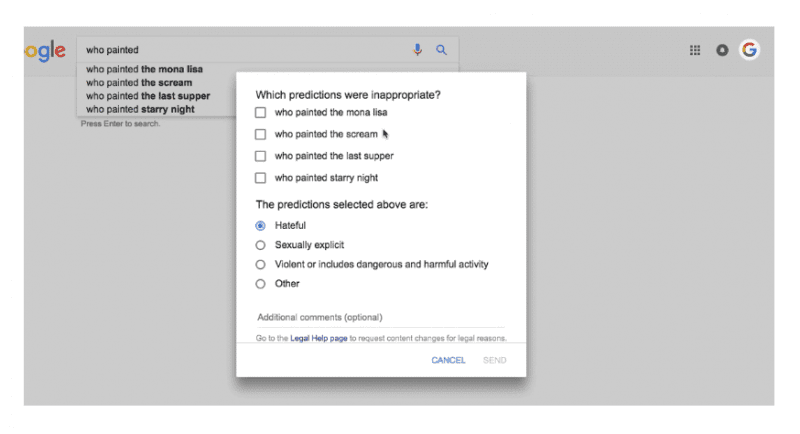Check the 'who painted the last supper' box
800x434 pixels.
[261, 156]
